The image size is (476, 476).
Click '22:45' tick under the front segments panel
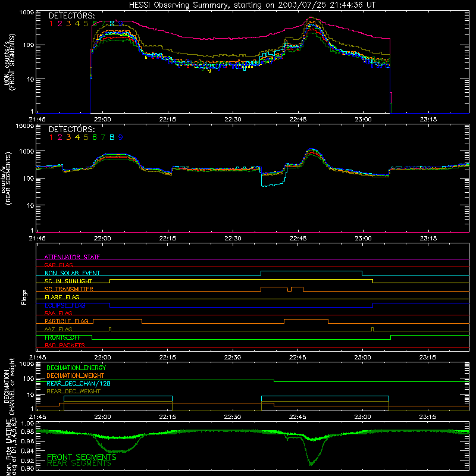tap(298, 120)
